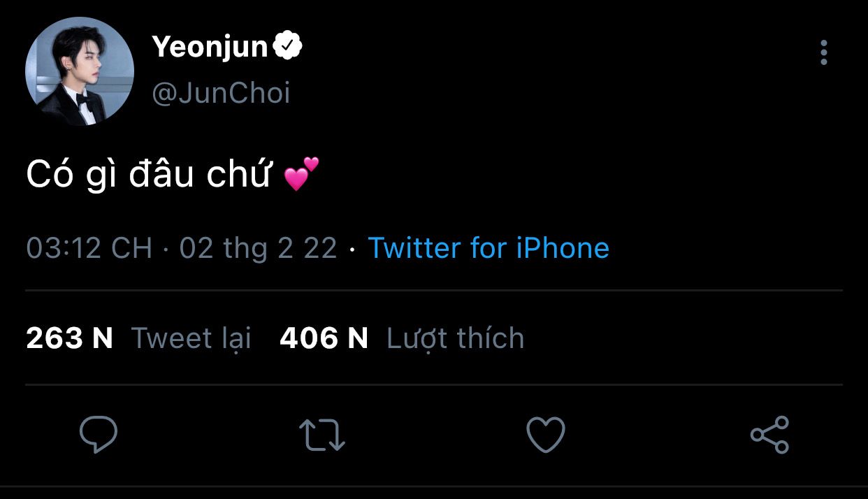Click the 406 N likes count

[324, 338]
